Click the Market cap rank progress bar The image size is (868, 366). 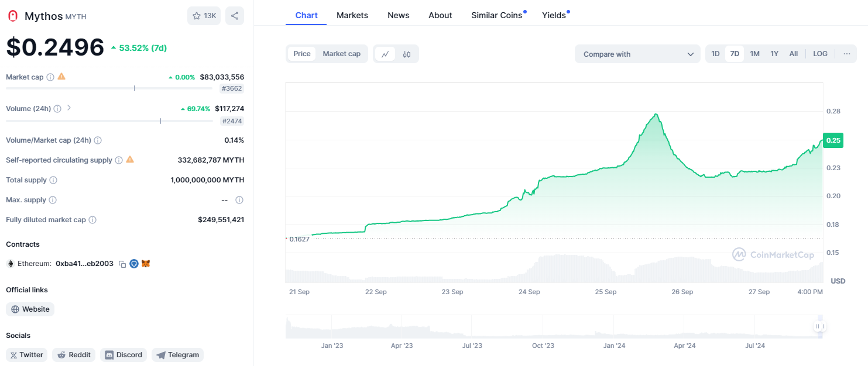[109, 88]
